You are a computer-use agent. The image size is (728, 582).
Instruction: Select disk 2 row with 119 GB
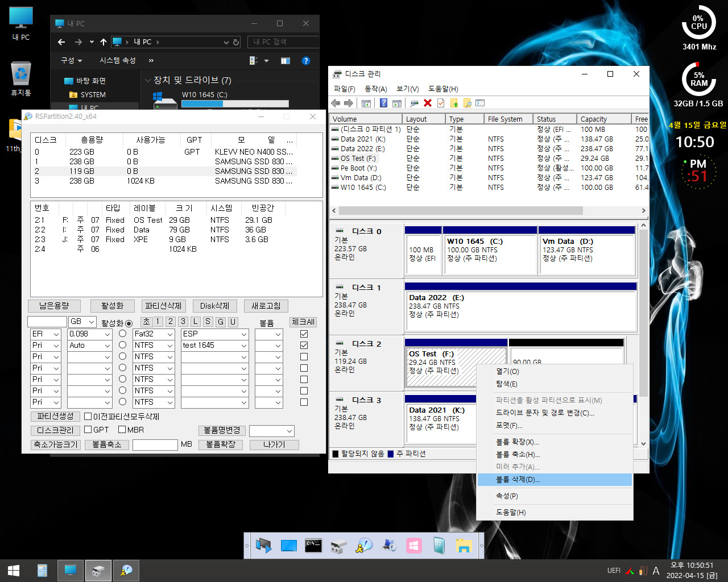(x=164, y=171)
